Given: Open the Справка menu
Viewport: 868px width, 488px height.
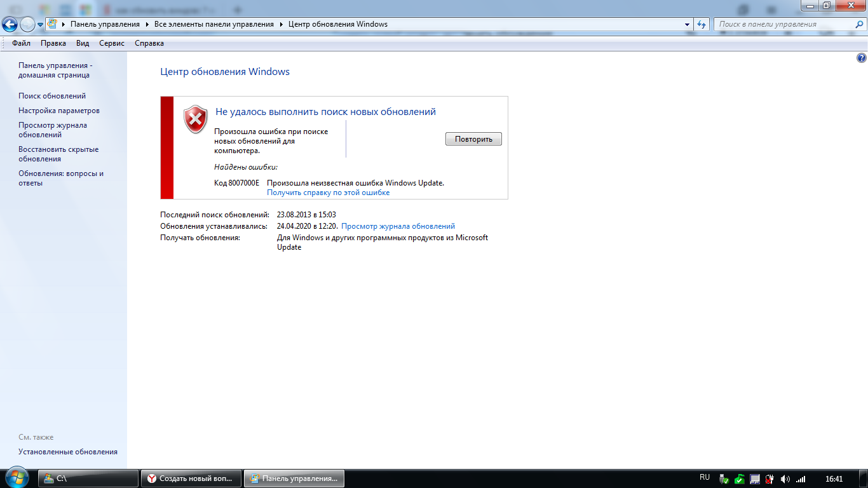Looking at the screenshot, I should click(x=149, y=43).
